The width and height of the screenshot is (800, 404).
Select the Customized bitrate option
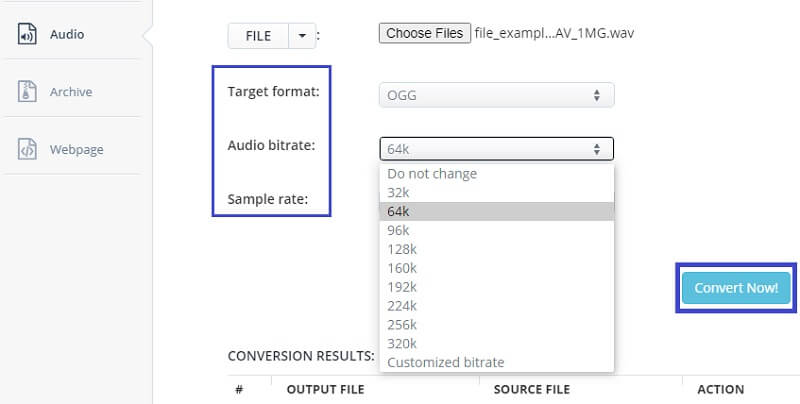coord(445,362)
